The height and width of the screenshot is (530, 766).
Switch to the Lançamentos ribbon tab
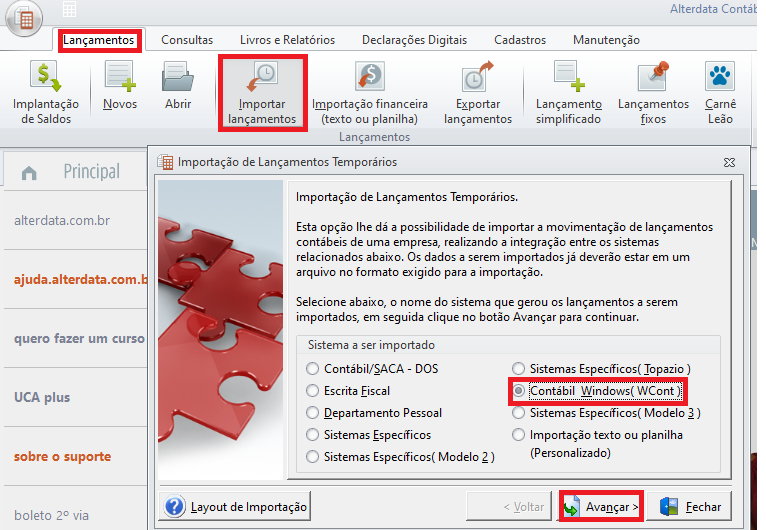click(99, 40)
